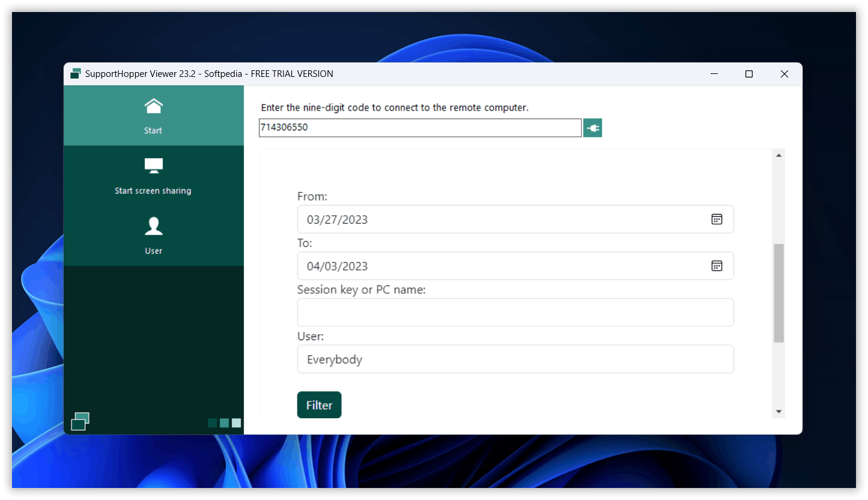Click the person silhouette User icon

(154, 226)
